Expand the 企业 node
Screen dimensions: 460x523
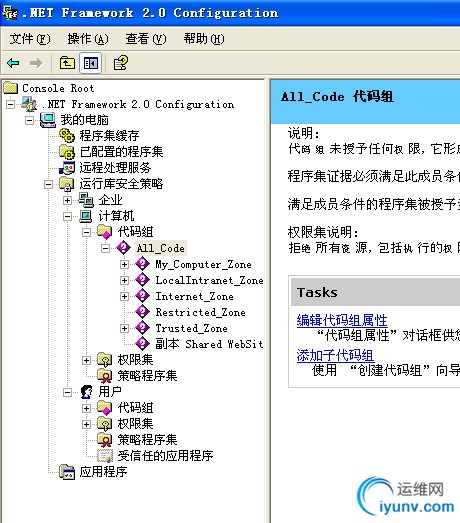point(67,200)
